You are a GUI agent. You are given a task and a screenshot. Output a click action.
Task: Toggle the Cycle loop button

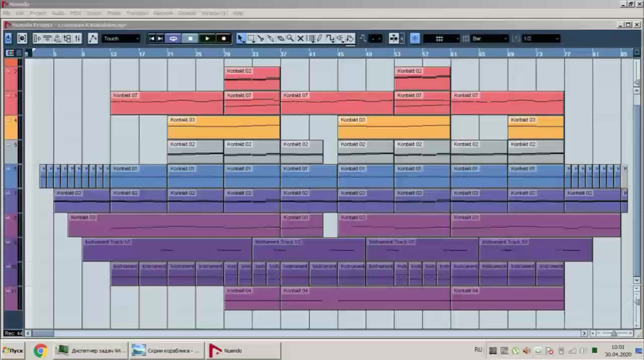173,38
